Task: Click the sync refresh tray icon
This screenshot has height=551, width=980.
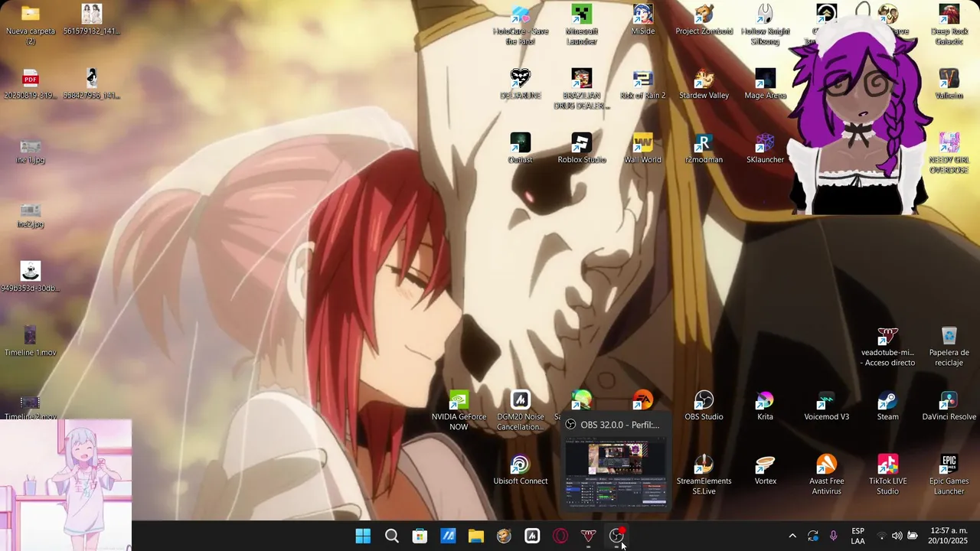Action: 813,536
